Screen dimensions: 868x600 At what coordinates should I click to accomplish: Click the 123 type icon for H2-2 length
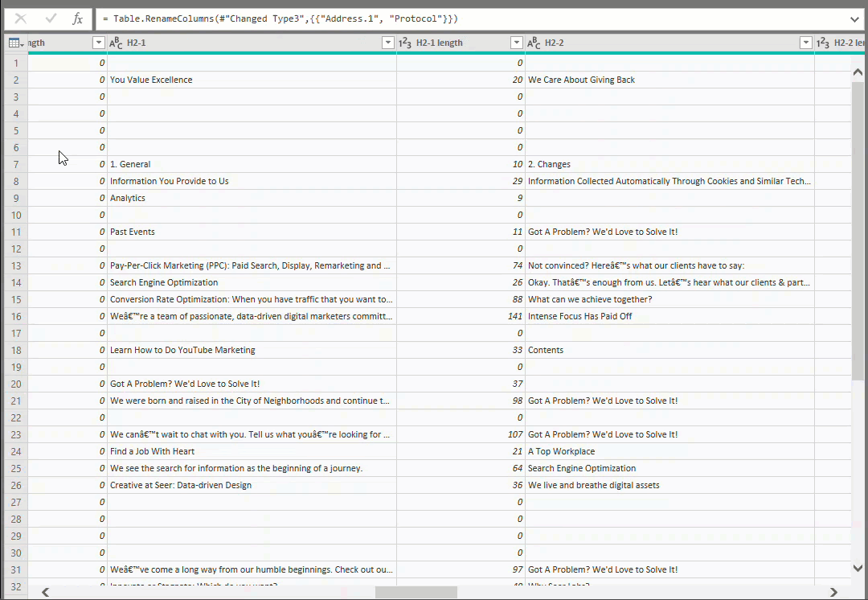click(823, 43)
